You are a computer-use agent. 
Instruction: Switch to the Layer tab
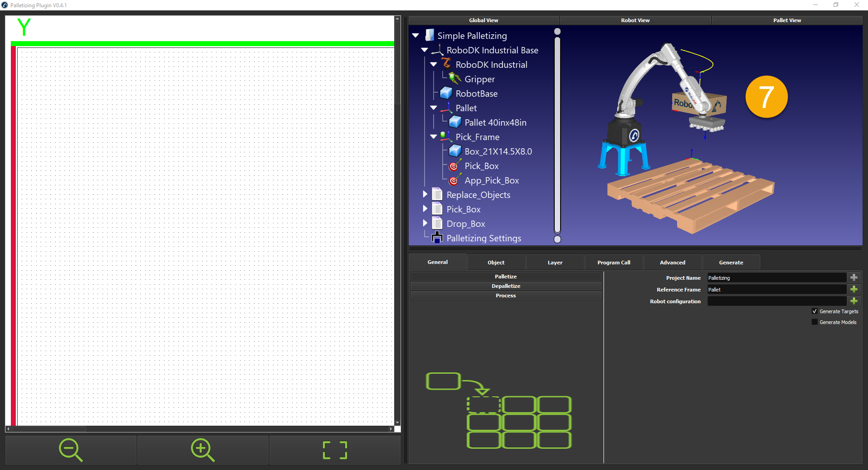555,263
